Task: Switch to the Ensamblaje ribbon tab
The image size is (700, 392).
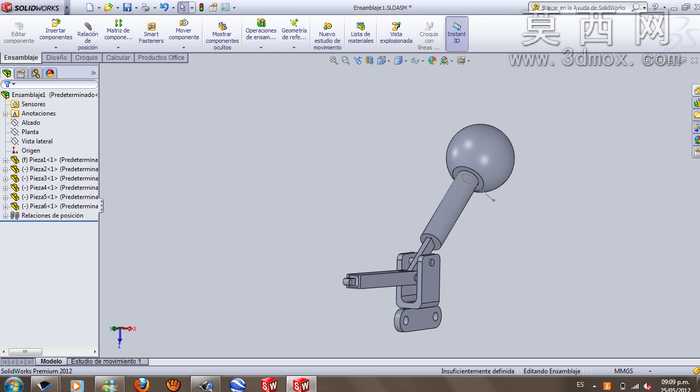Action: click(21, 58)
